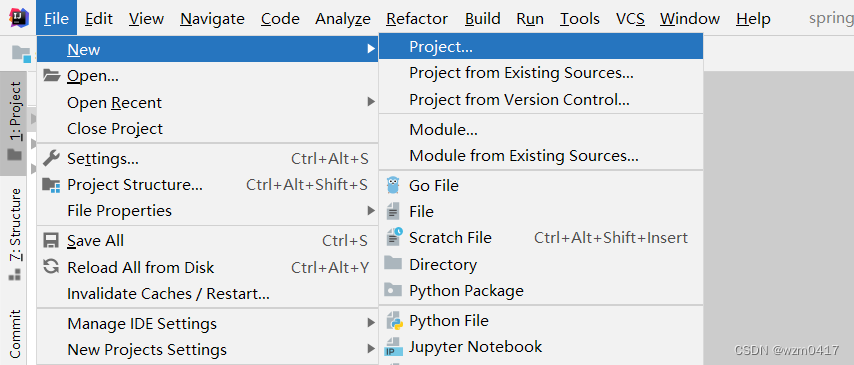
Task: Click the Save All floppy disk icon
Action: tap(51, 240)
